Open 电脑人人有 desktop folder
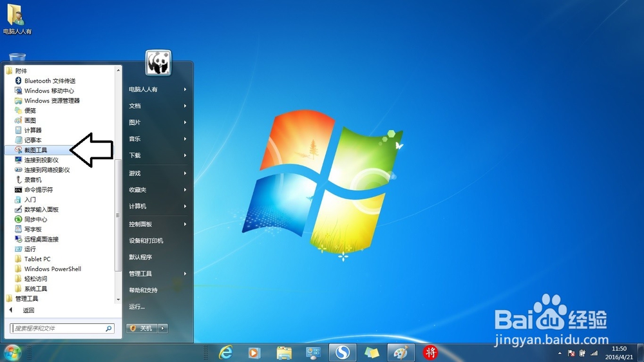Screen dimensions: 644x362 17,19
